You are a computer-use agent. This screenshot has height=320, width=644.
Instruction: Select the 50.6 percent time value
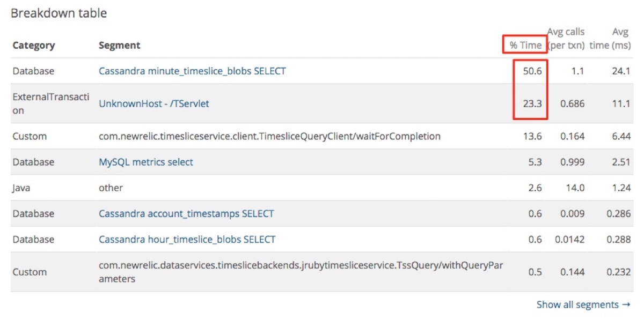click(x=532, y=71)
